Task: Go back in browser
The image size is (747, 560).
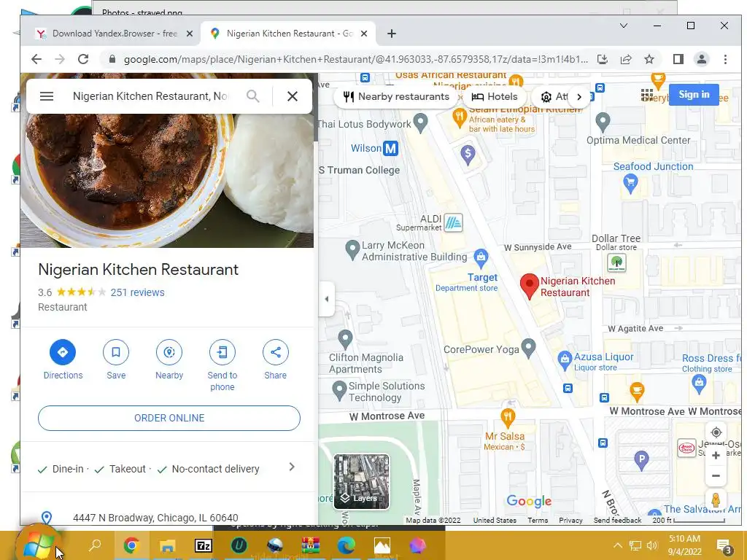Action: 36,59
